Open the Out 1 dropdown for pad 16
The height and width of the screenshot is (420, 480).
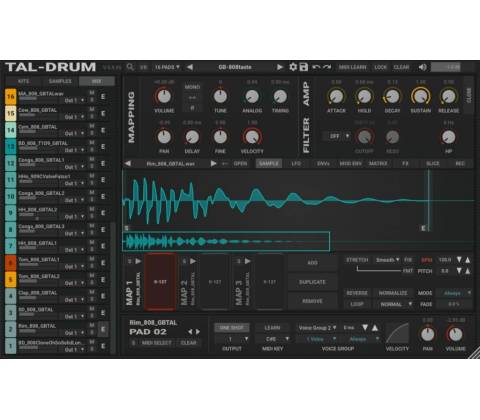tap(74, 100)
